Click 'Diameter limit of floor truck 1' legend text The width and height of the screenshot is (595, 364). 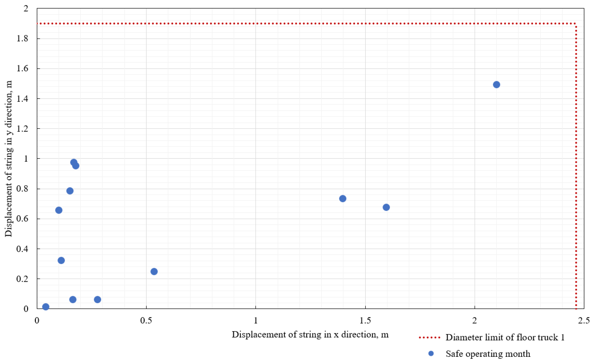coord(505,337)
